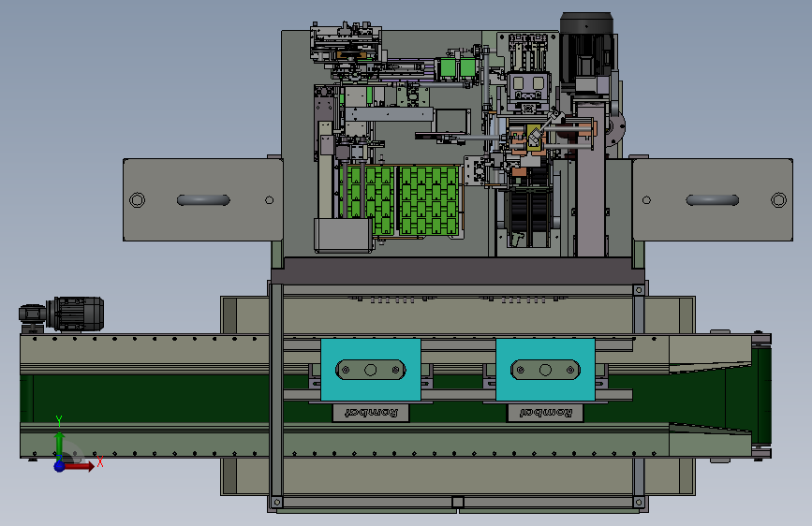Viewport: 812px width, 526px height.
Task: Pick the gray box below the left green tray
Action: (344, 235)
